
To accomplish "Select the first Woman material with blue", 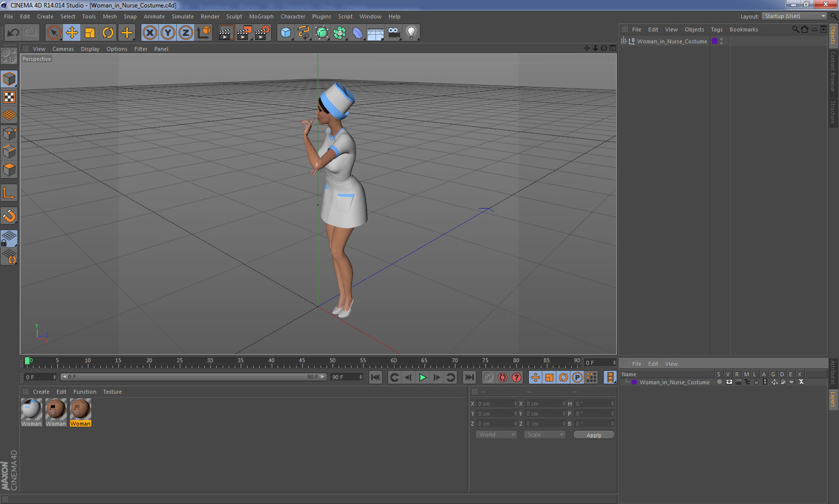I will (x=31, y=413).
